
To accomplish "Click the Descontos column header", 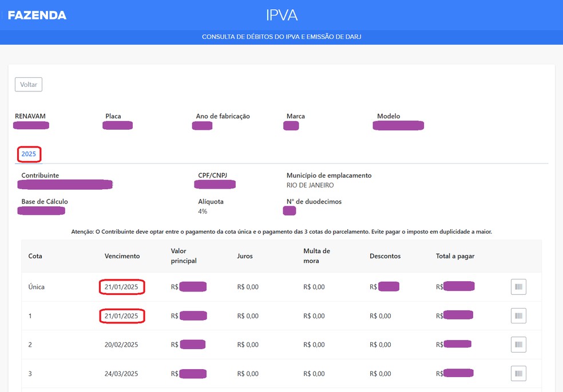I will pyautogui.click(x=385, y=256).
